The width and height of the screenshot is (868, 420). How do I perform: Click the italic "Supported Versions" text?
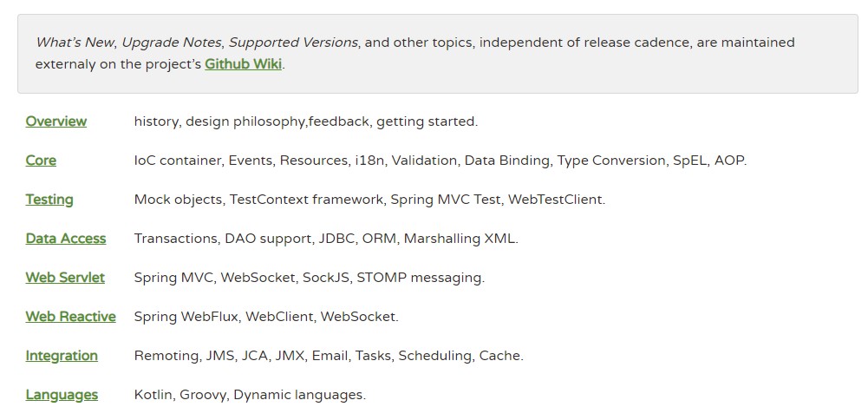(292, 43)
